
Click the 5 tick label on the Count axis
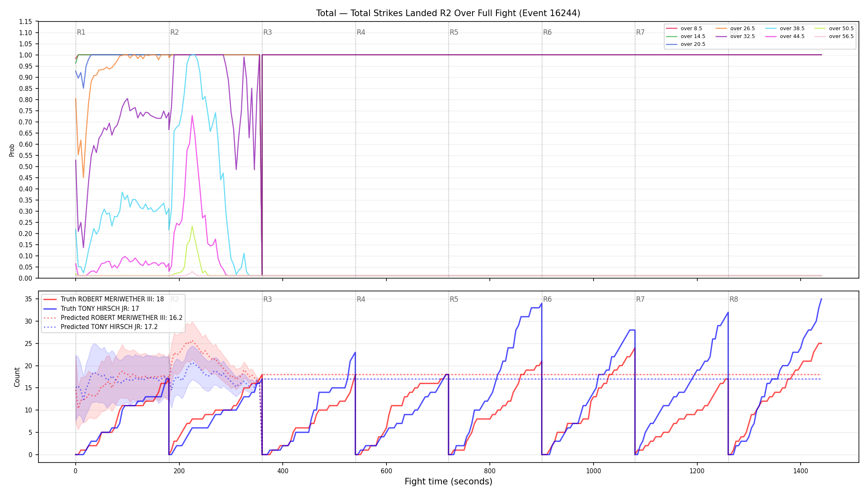[x=31, y=432]
